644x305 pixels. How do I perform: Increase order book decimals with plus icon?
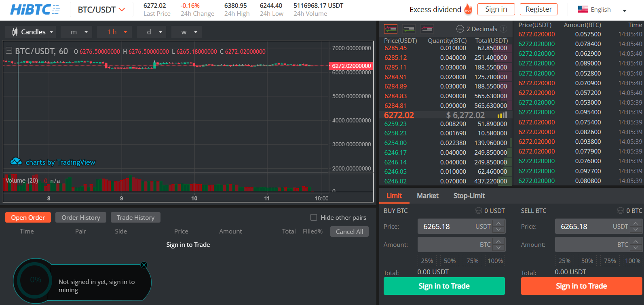(x=503, y=29)
